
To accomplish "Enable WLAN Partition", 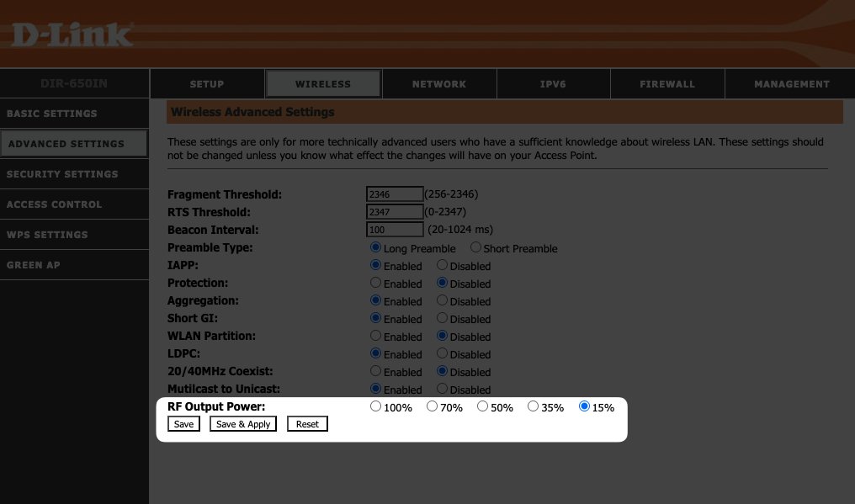I will point(375,336).
